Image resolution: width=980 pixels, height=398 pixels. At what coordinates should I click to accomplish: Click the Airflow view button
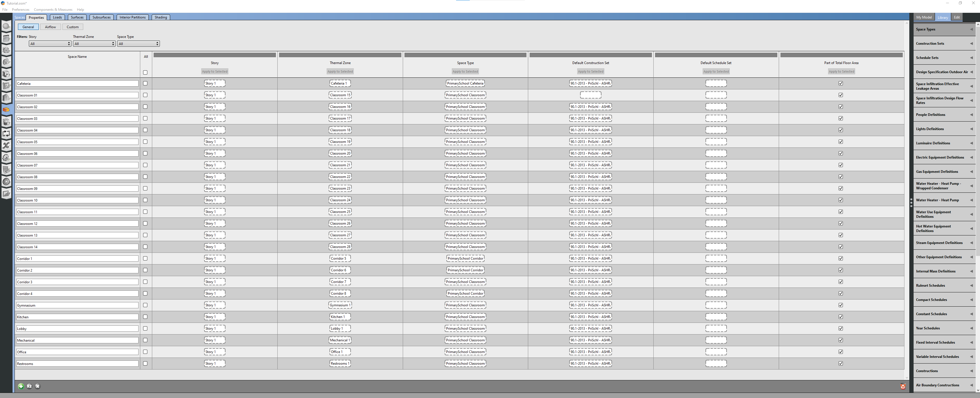(x=50, y=27)
